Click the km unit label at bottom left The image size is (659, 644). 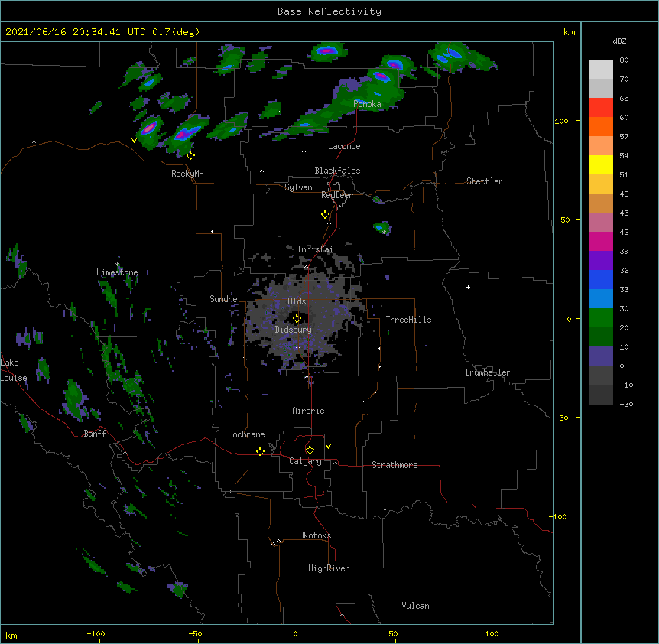[x=11, y=635]
